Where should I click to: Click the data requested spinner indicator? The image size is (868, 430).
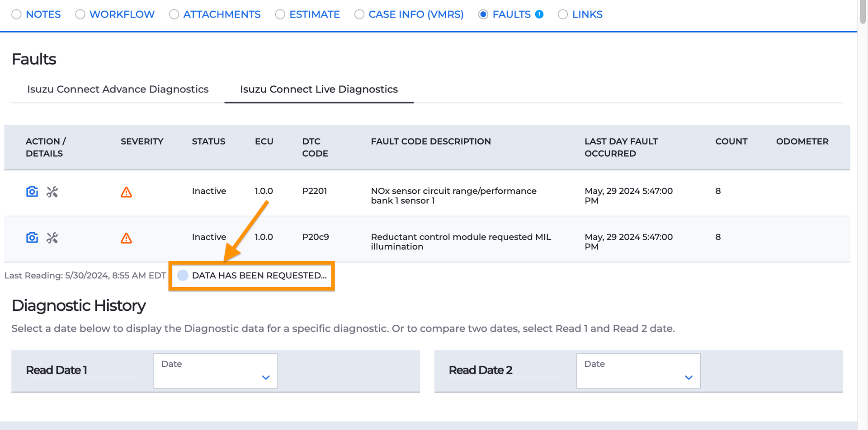coord(183,276)
